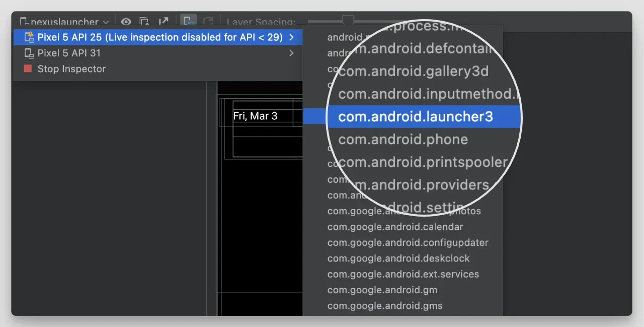Click the Pixel 5 API 31 device icon
Screen dimensions: 644x327
tap(29, 53)
